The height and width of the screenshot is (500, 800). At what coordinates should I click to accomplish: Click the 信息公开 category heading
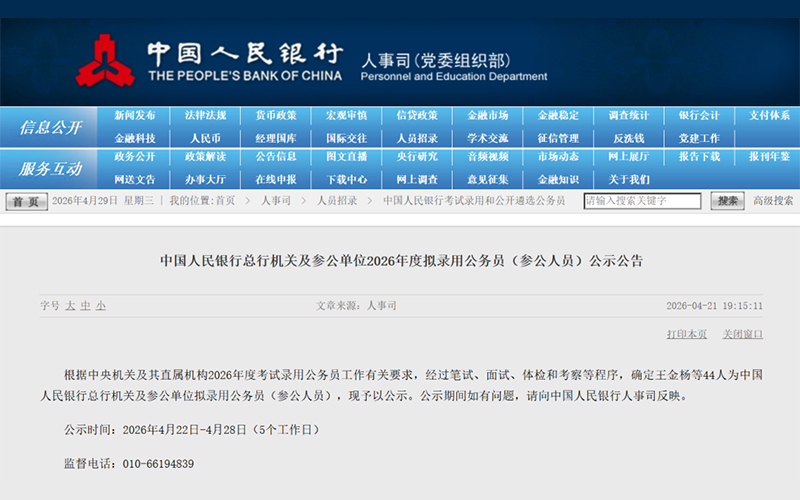click(x=50, y=128)
